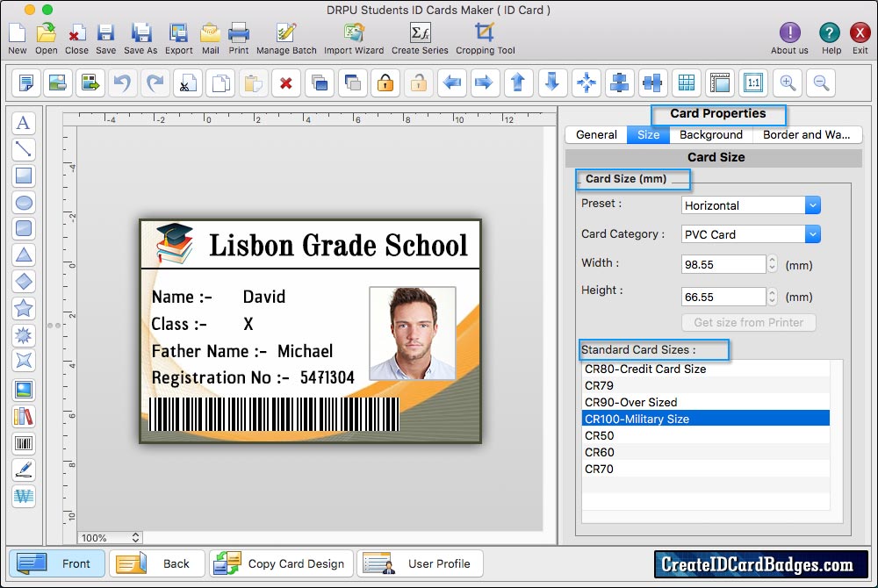This screenshot has width=878, height=588.
Task: Switch to the Background tab
Action: (710, 135)
